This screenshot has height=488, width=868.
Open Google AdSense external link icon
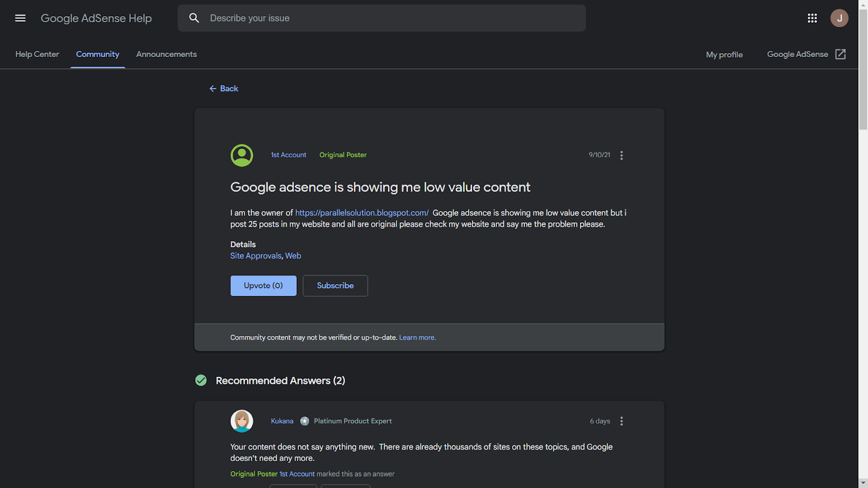[840, 54]
